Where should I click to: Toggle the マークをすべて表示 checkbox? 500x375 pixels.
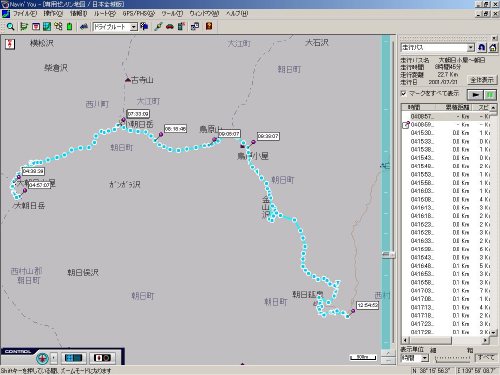[x=404, y=93]
